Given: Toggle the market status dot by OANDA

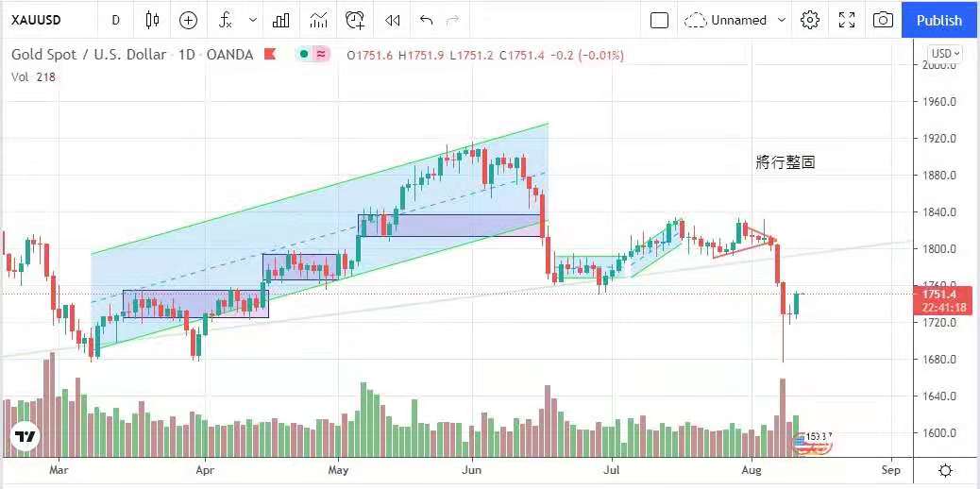Looking at the screenshot, I should (x=303, y=55).
